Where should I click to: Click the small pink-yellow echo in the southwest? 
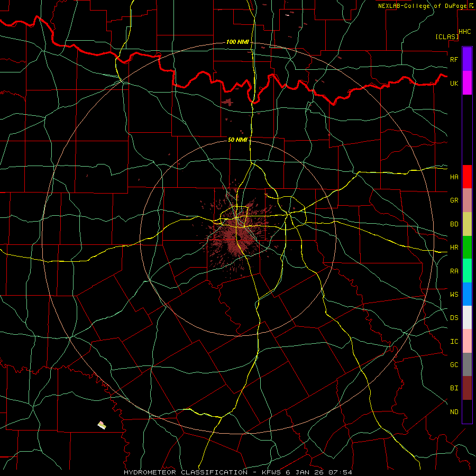pos(102,425)
